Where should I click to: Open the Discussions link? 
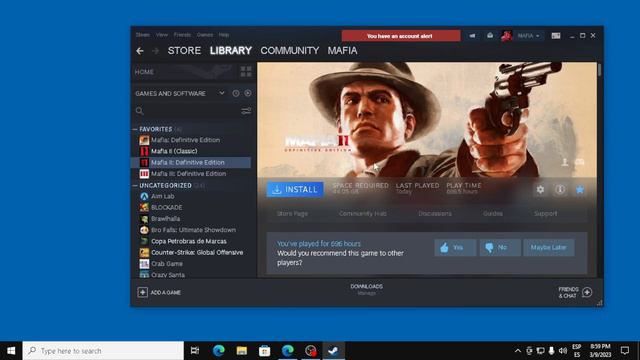click(x=435, y=213)
